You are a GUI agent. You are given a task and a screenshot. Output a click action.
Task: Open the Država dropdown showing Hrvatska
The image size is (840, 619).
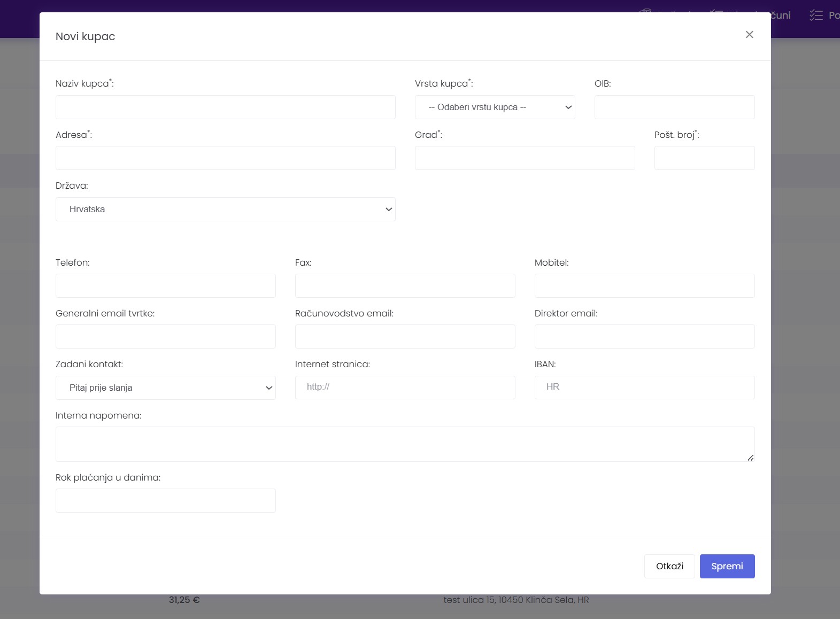coord(226,209)
